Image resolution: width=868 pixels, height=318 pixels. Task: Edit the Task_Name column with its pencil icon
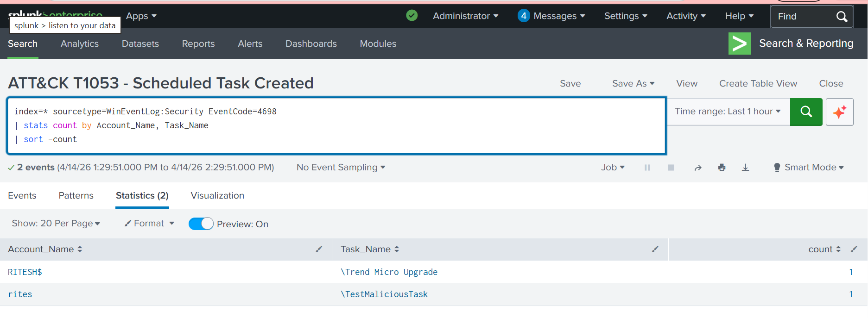point(655,249)
